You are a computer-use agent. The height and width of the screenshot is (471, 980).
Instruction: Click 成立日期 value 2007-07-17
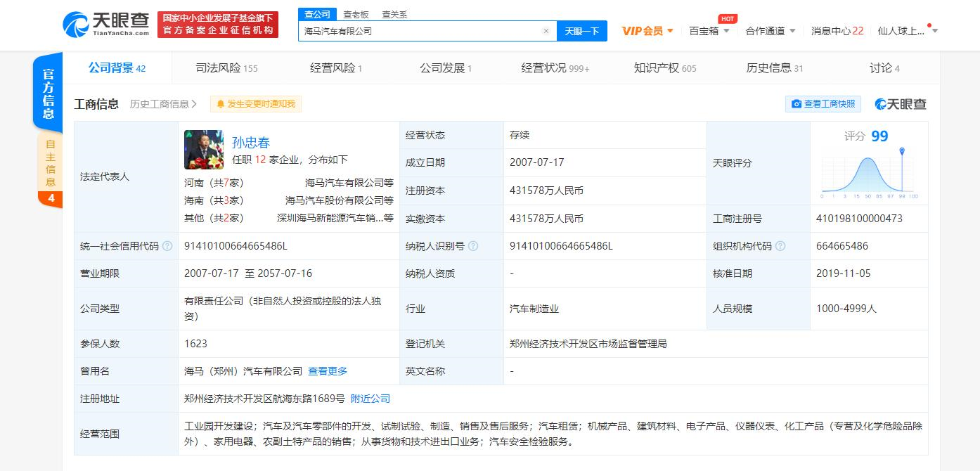click(537, 162)
